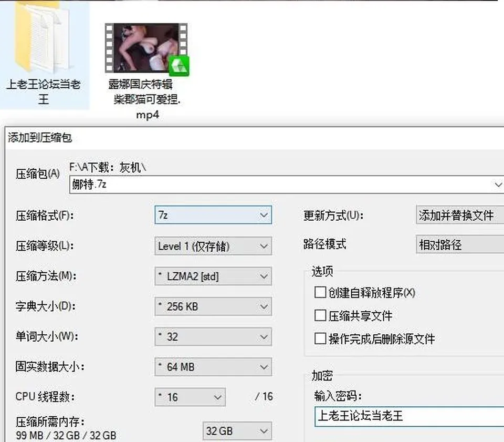Click the memory usage text 99 MB / 32 GB / 32 GB
The image size is (504, 442).
pyautogui.click(x=66, y=435)
